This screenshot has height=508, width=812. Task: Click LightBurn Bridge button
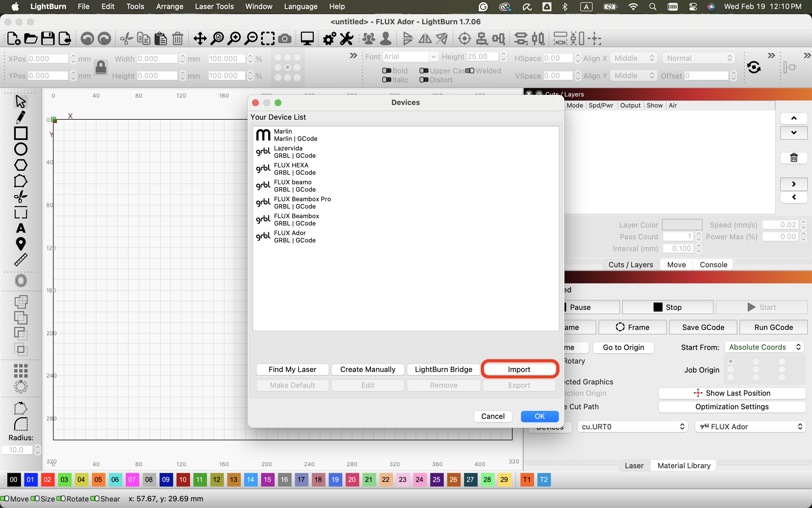point(443,370)
